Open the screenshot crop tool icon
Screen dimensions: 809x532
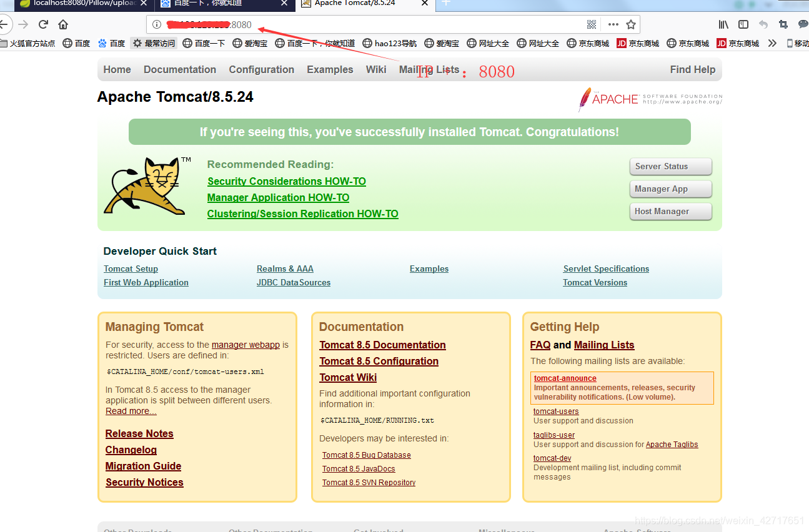pos(783,24)
